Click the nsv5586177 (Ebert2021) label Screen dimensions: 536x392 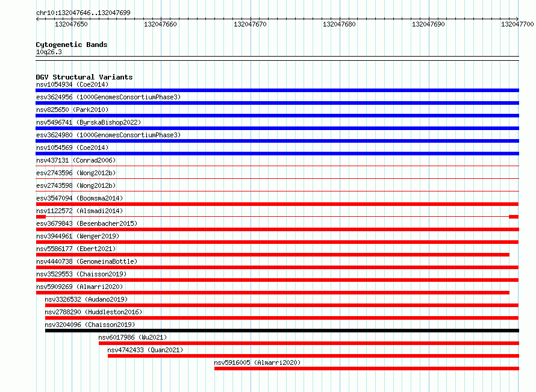point(76,249)
